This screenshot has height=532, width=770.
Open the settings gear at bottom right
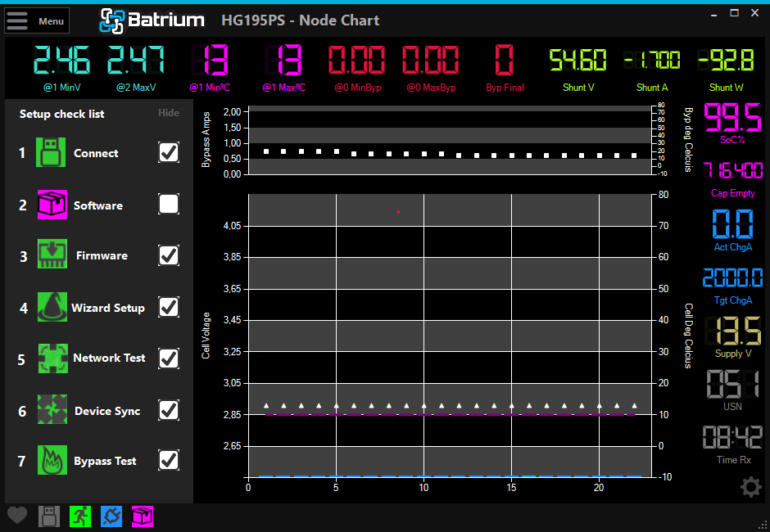(750, 487)
